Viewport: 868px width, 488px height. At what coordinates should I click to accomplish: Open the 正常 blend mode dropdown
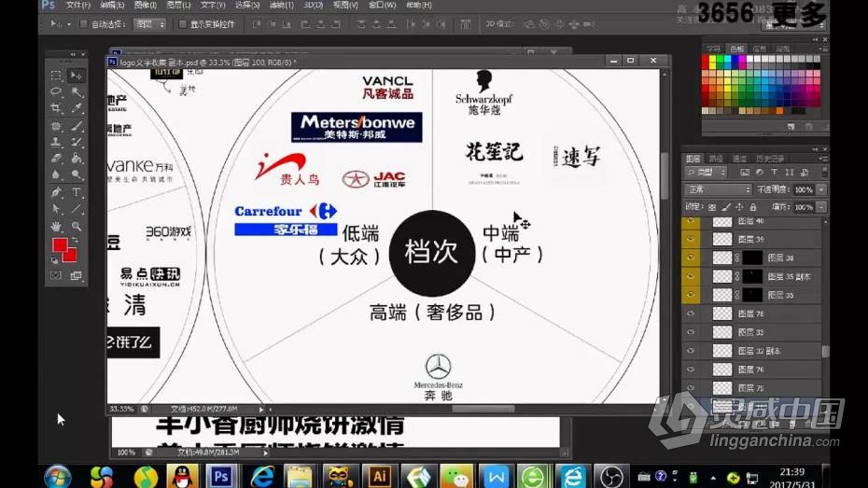[718, 189]
